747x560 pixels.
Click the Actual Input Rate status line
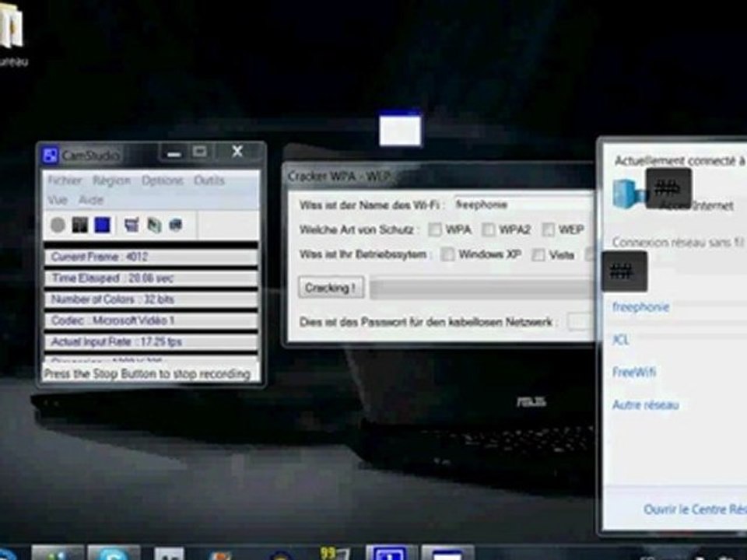coord(151,342)
